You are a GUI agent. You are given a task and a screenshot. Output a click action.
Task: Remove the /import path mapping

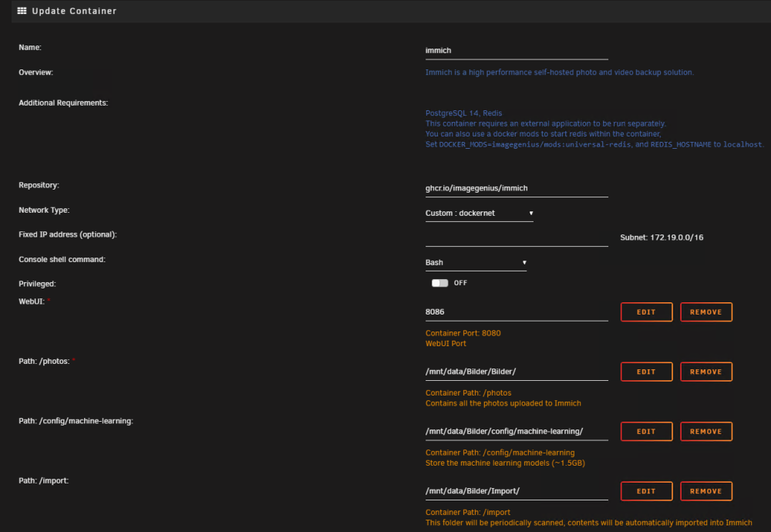(705, 491)
